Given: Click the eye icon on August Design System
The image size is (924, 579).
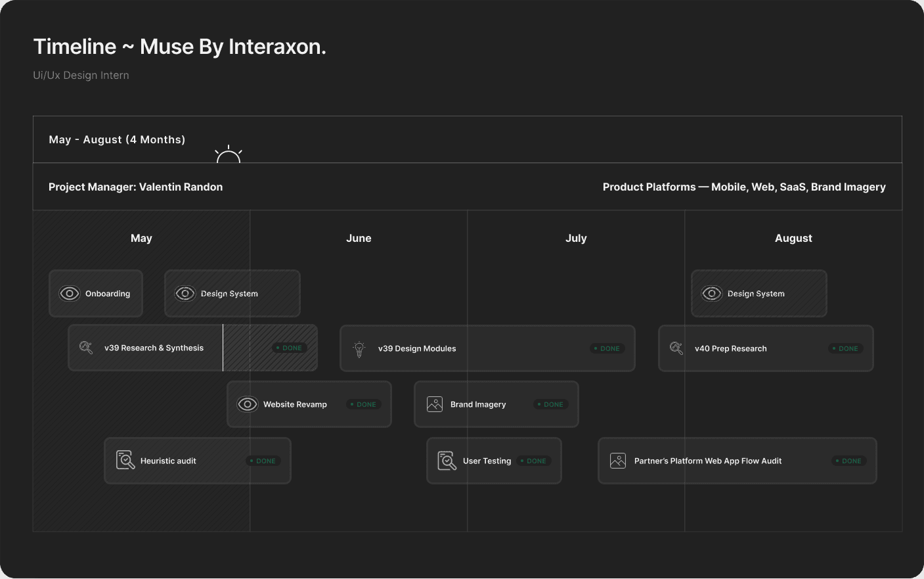Looking at the screenshot, I should pos(712,294).
